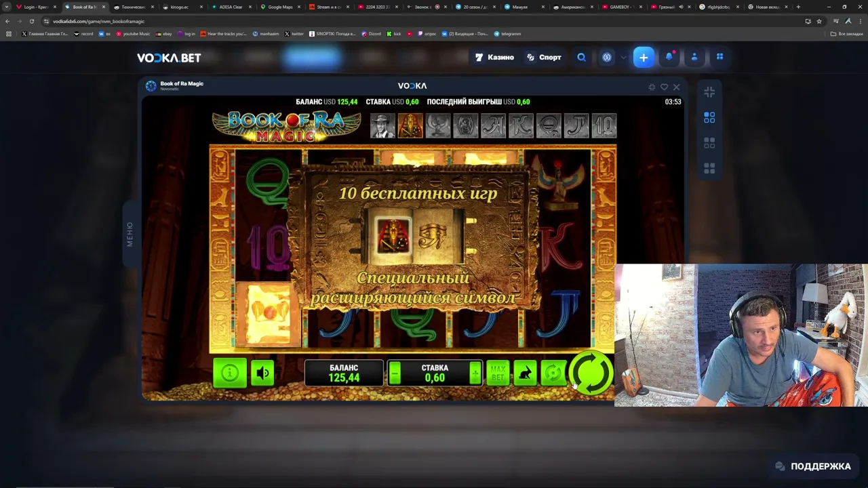Click the Book of Ra Magic game logo
This screenshot has width=868, height=488.
click(x=287, y=125)
